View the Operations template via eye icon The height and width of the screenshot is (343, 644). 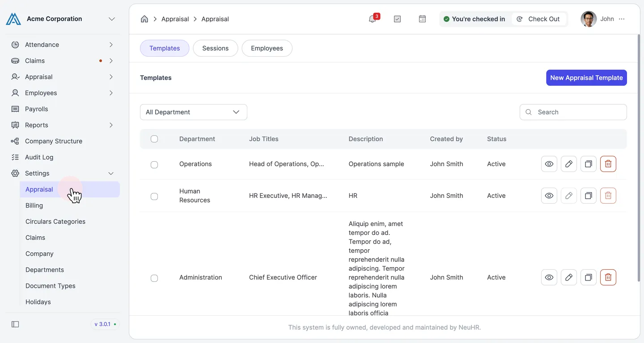click(549, 164)
